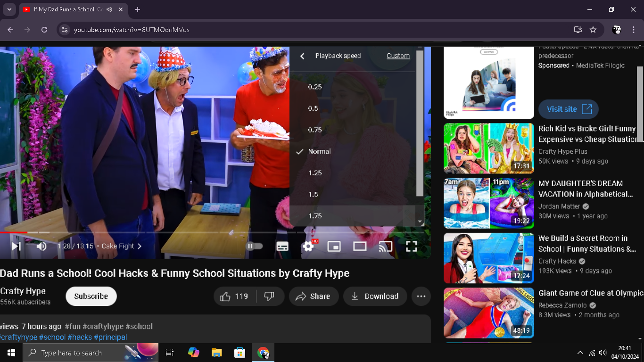Click the video progress bar
This screenshot has height=362, width=644.
[x=212, y=232]
